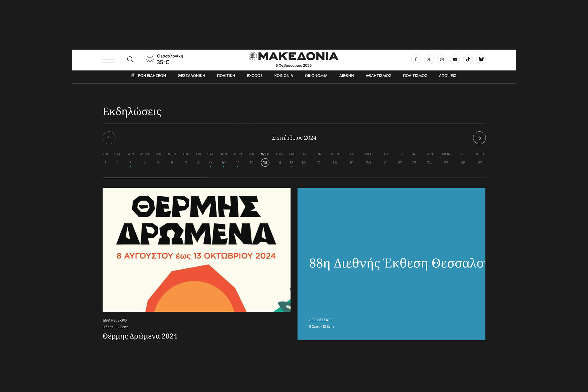
Task: Open ΑΘΛΗΤΙΣΜΟΣ section
Action: [x=379, y=76]
